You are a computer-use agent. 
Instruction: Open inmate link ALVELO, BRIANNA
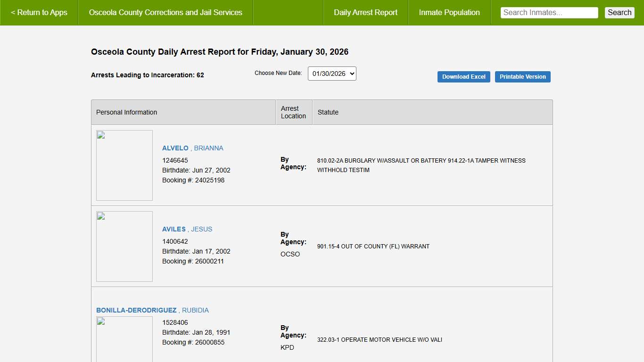192,148
